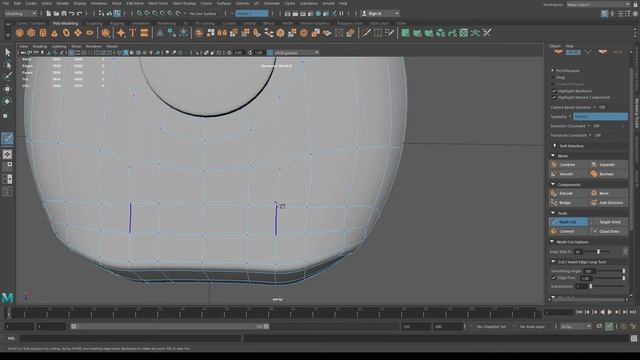
Task: Open the Mesh Tools menu
Action: [158, 3]
